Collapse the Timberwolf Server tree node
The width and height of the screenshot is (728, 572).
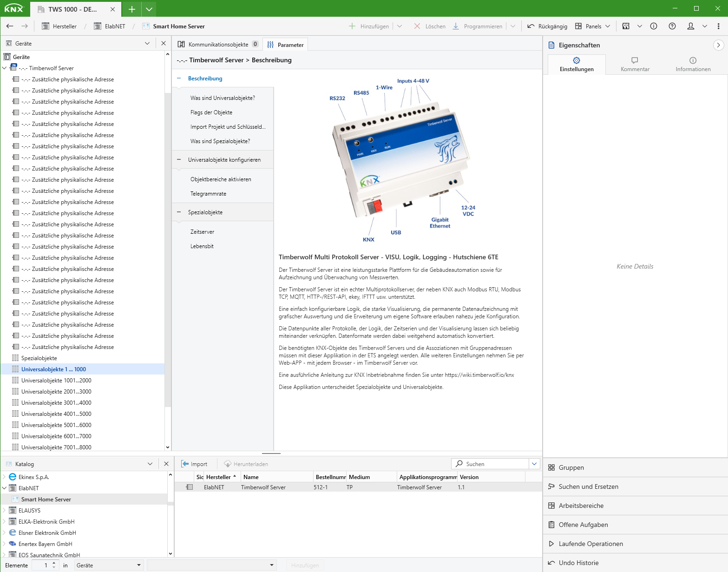5,68
